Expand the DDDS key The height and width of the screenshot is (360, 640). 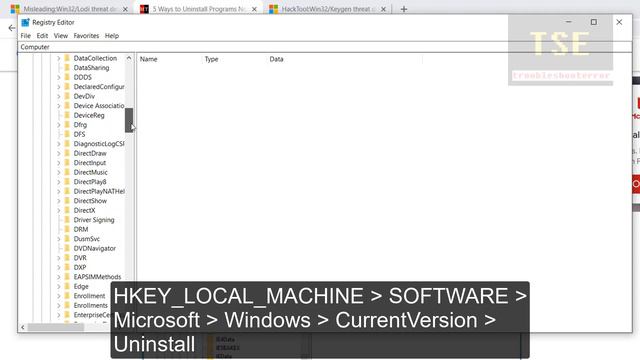(x=58, y=78)
